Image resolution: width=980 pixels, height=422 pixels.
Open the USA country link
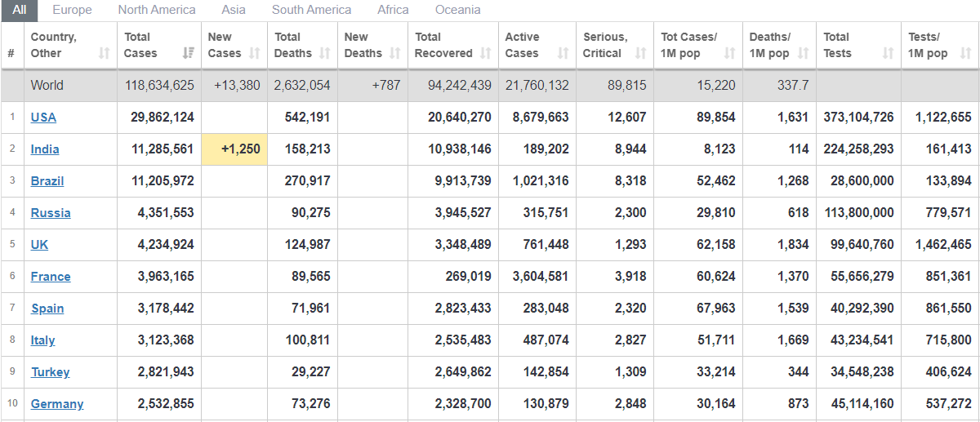[43, 117]
